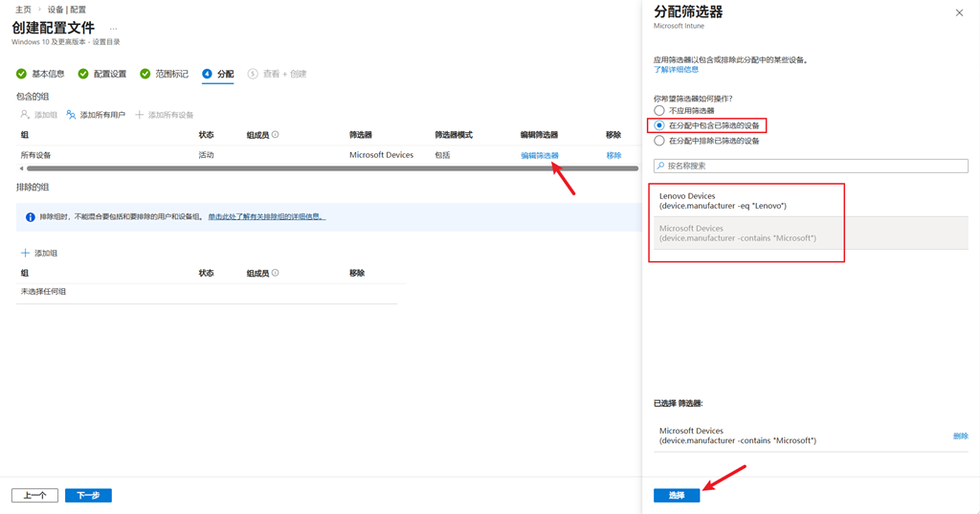The height and width of the screenshot is (514, 980).
Task: Click the 添加组 plus icon under 排除的组
Action: (x=26, y=254)
